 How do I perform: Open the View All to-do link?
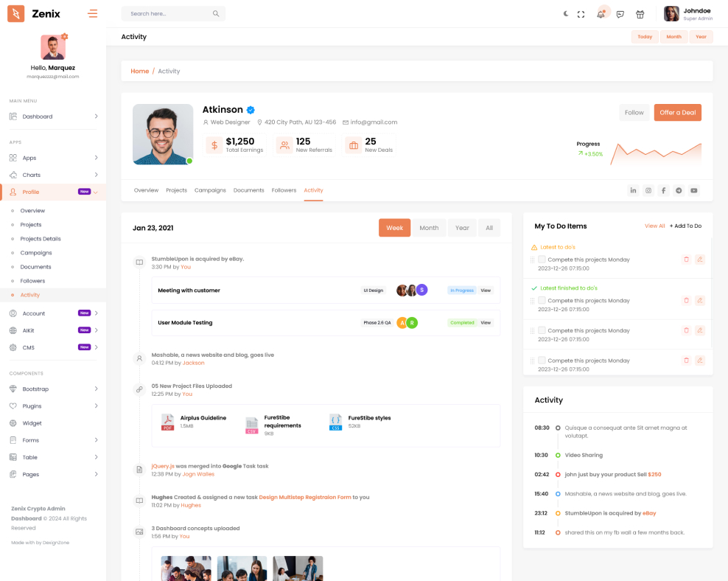654,226
